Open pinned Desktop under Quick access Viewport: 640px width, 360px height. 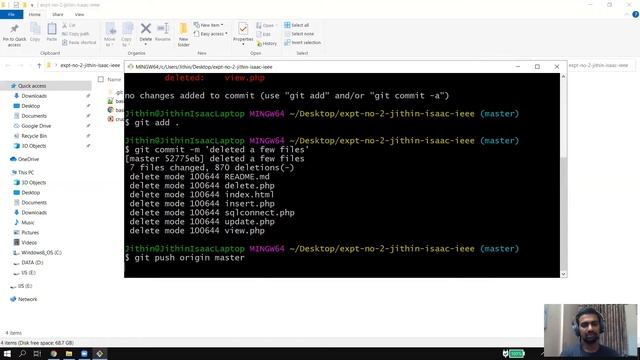(31, 106)
